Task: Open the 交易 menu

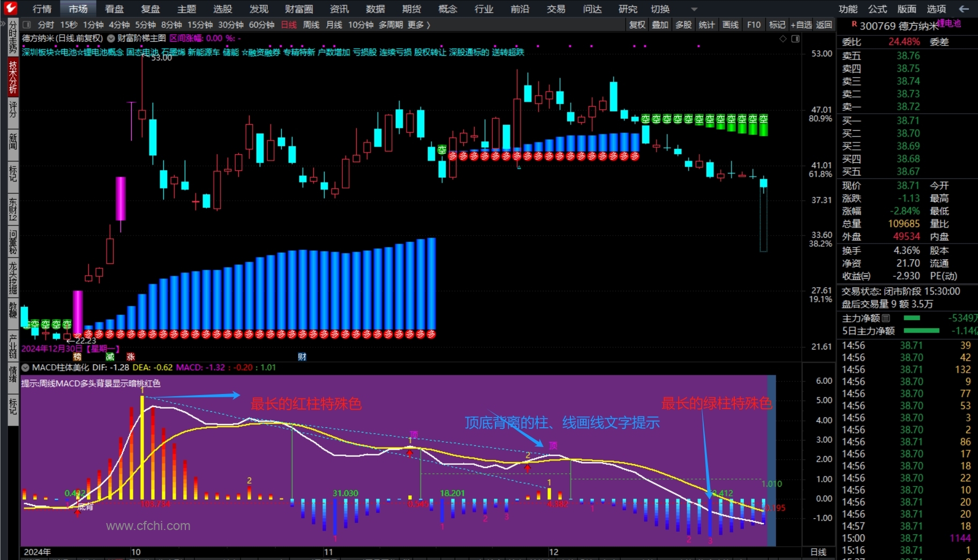Action: [556, 9]
